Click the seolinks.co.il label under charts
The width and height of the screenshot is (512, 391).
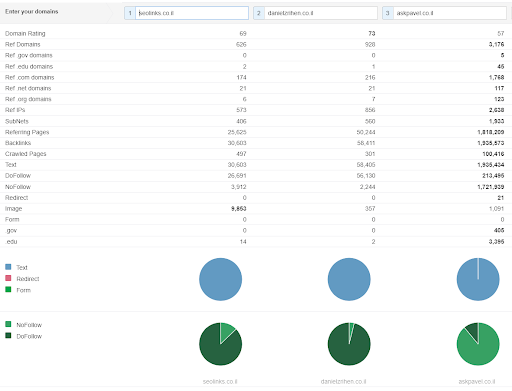coord(220,381)
